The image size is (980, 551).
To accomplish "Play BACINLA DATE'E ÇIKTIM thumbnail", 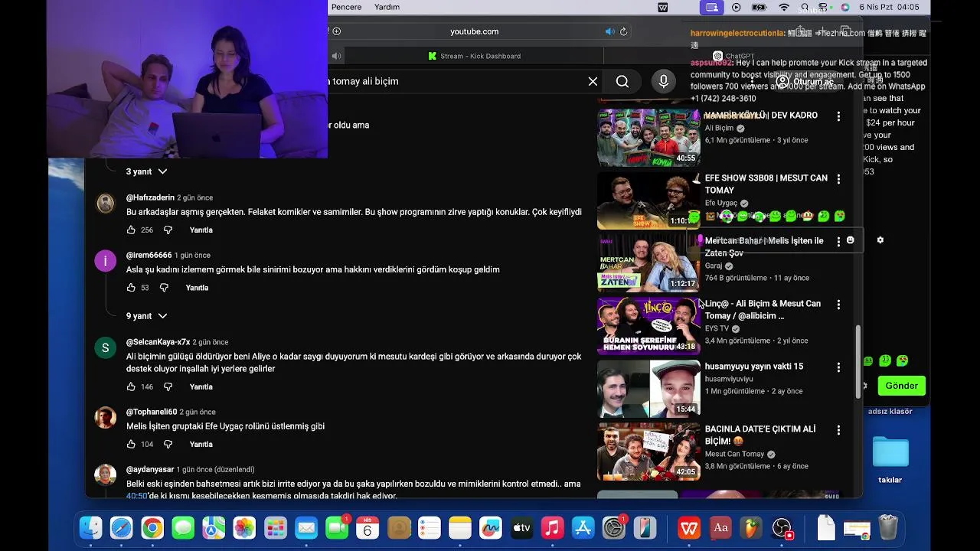I will pos(648,452).
